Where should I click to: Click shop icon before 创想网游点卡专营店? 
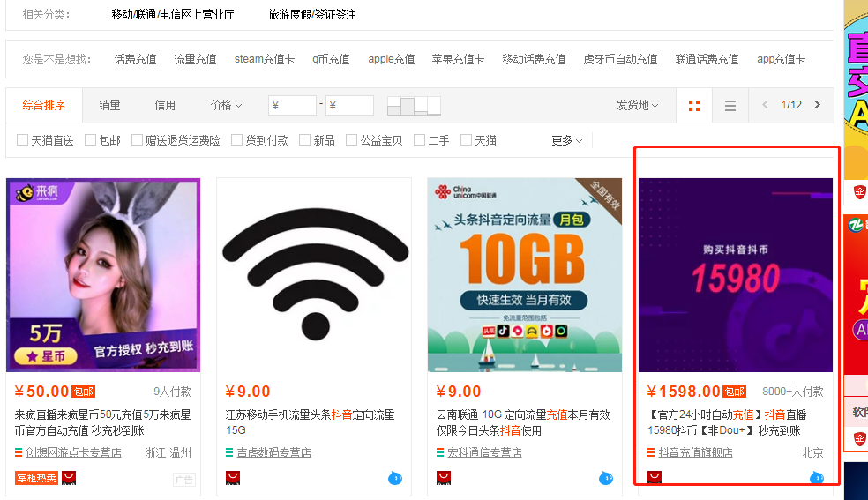(x=19, y=452)
